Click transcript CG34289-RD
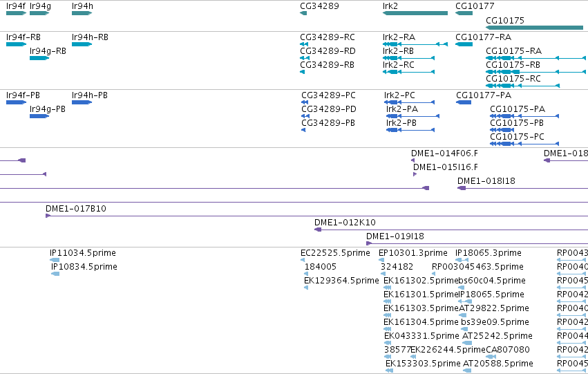Image resolution: width=588 pixels, height=374 pixels. click(305, 58)
